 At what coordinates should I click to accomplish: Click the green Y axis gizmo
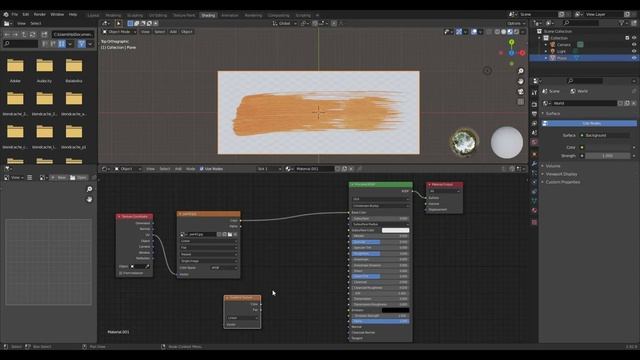pyautogui.click(x=511, y=42)
